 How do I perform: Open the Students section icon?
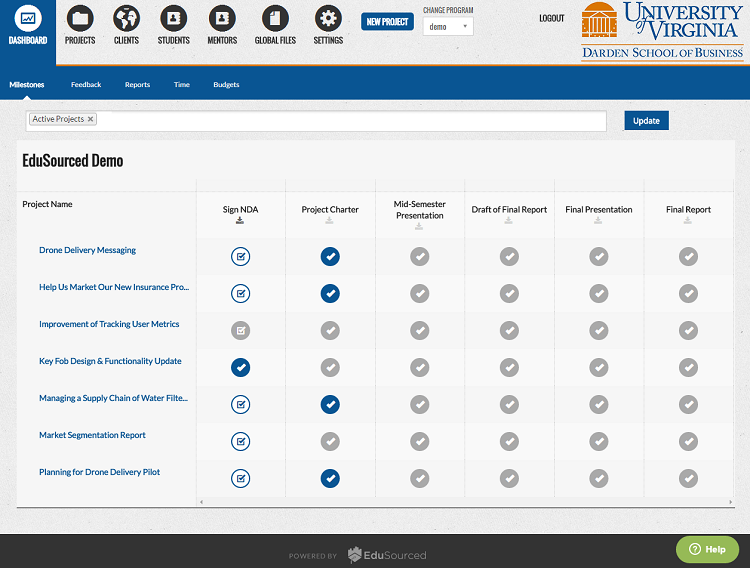point(173,19)
